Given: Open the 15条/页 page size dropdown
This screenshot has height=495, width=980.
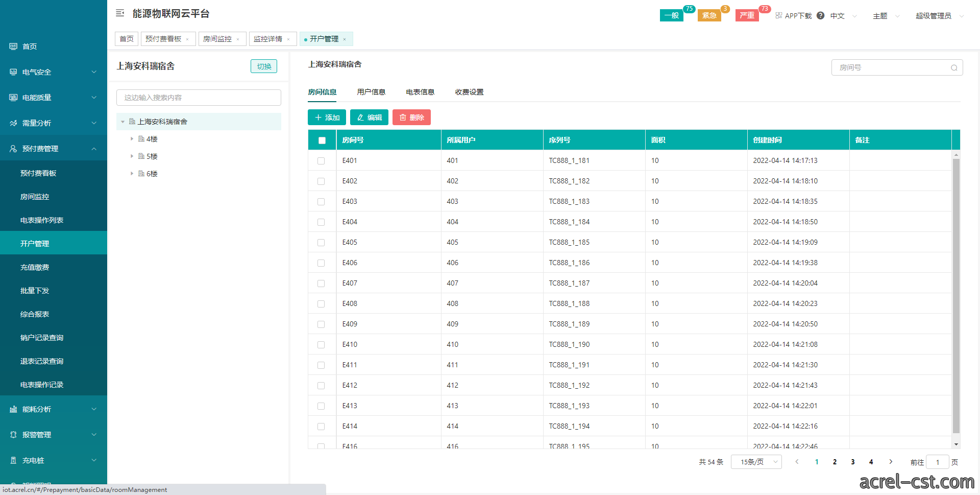Looking at the screenshot, I should [756, 462].
